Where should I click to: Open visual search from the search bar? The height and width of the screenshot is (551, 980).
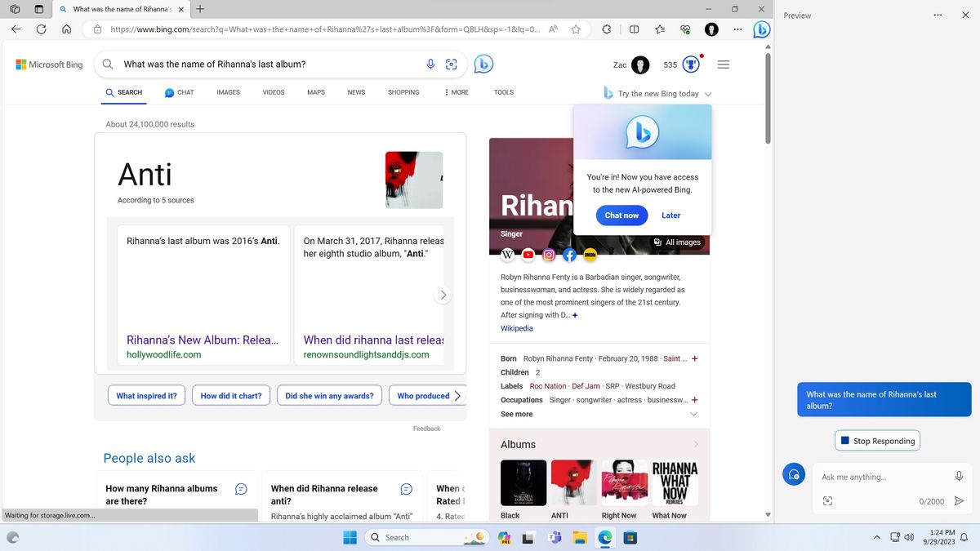pos(452,64)
